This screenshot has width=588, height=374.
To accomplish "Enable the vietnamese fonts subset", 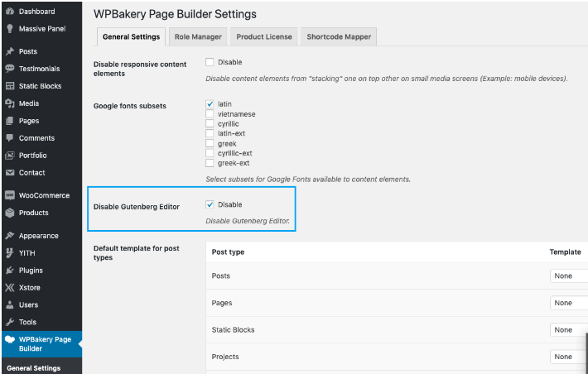I will click(210, 114).
